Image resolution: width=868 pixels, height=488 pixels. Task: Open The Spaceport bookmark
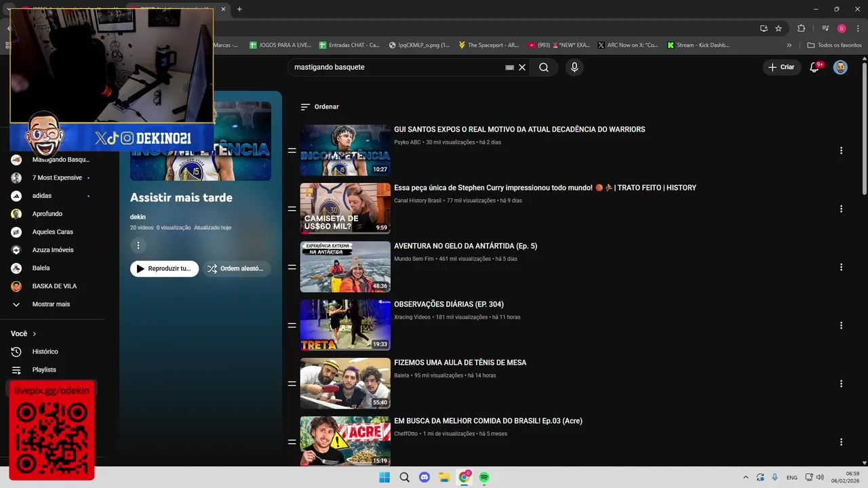[x=489, y=45]
